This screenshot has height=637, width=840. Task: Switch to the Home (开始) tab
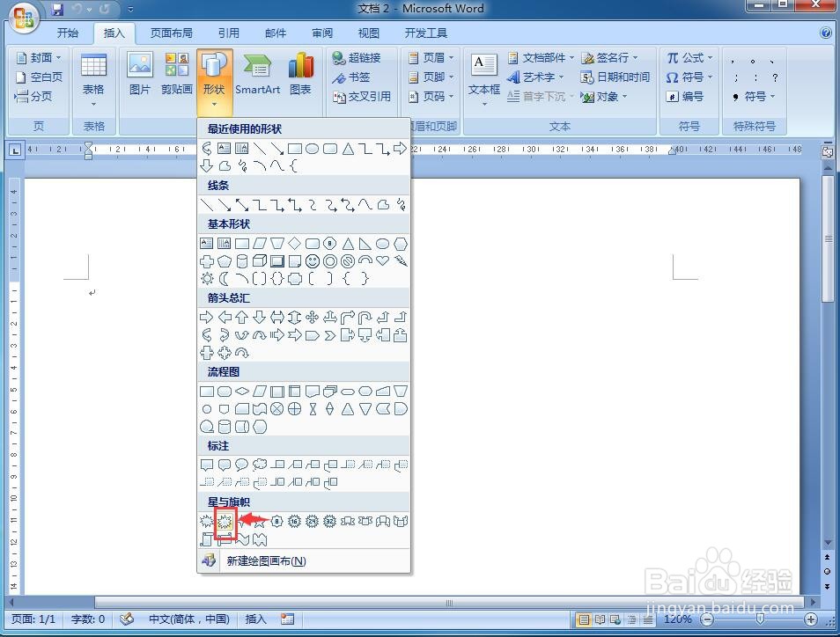pyautogui.click(x=68, y=33)
